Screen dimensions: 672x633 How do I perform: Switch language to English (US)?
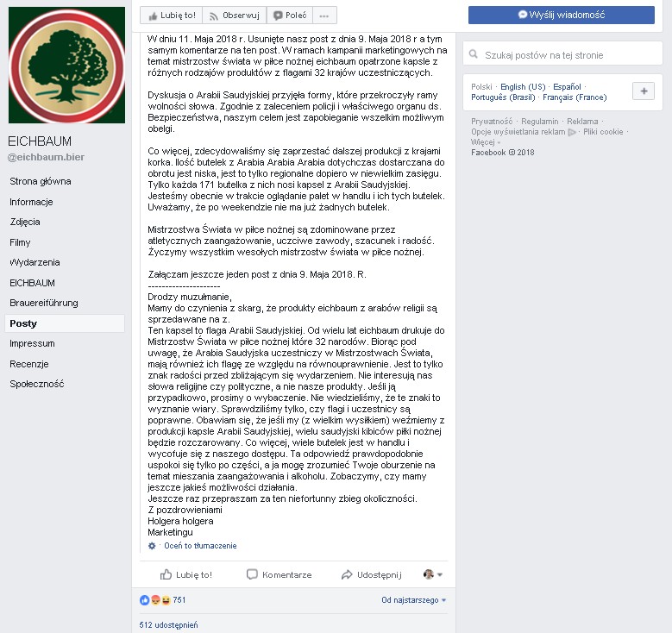point(523,86)
